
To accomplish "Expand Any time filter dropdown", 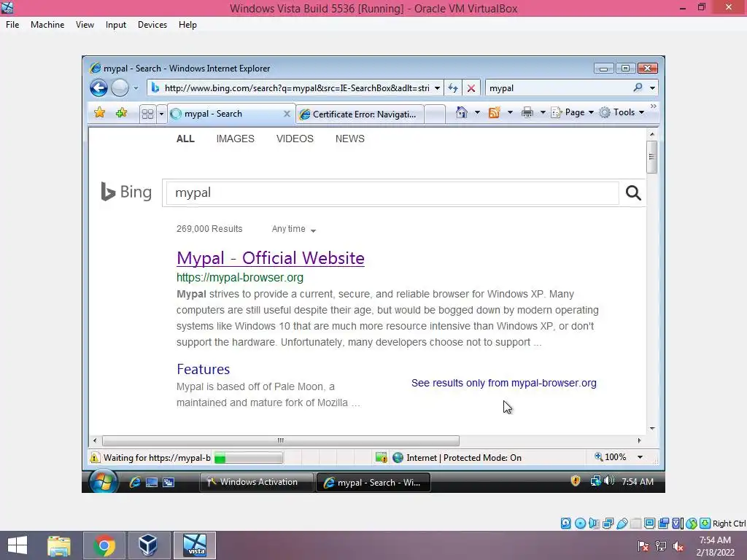I will click(293, 229).
